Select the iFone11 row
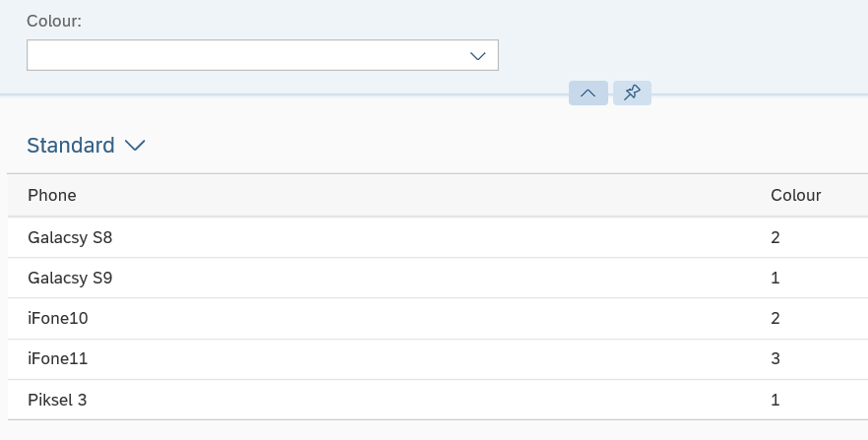868x440 pixels. [x=437, y=359]
